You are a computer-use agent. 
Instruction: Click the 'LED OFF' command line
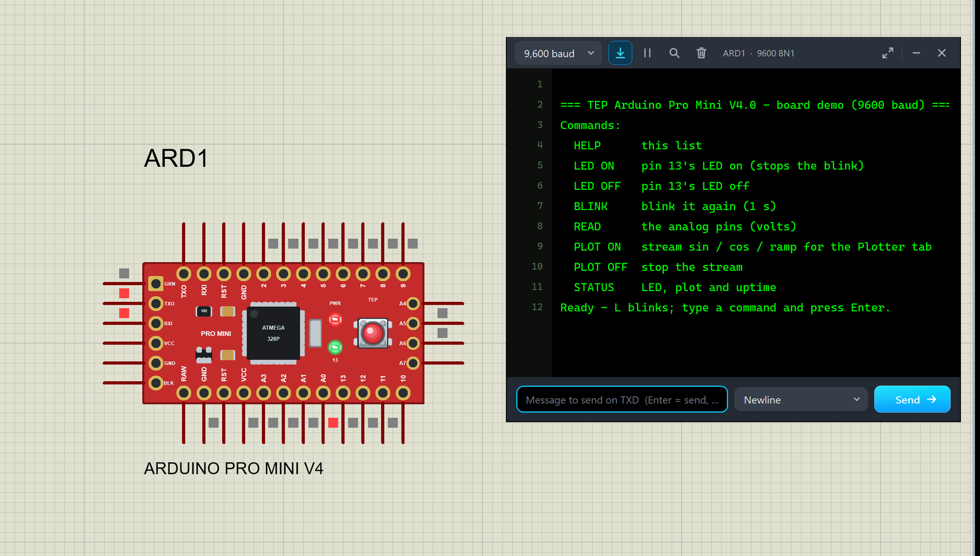click(661, 186)
